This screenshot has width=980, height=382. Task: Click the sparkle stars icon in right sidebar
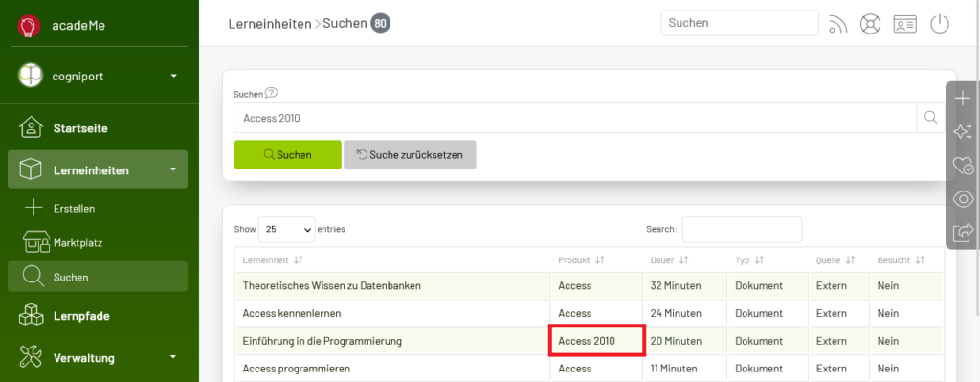[963, 131]
